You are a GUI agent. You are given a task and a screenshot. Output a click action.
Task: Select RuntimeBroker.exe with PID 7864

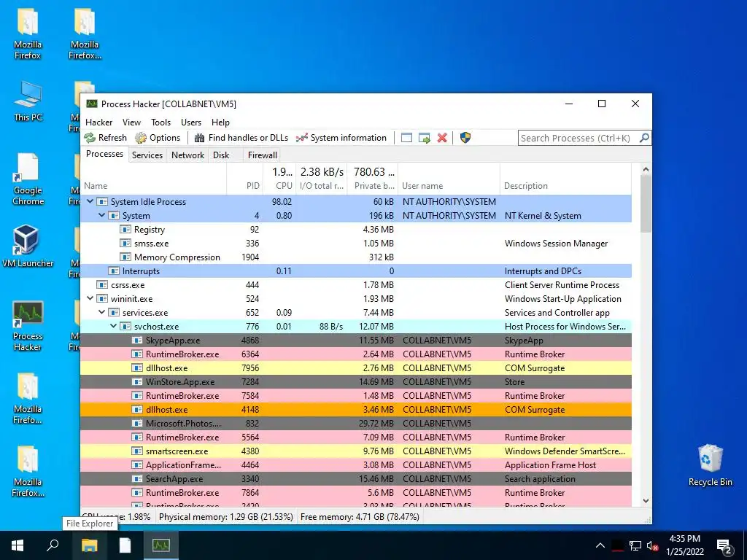356,492
